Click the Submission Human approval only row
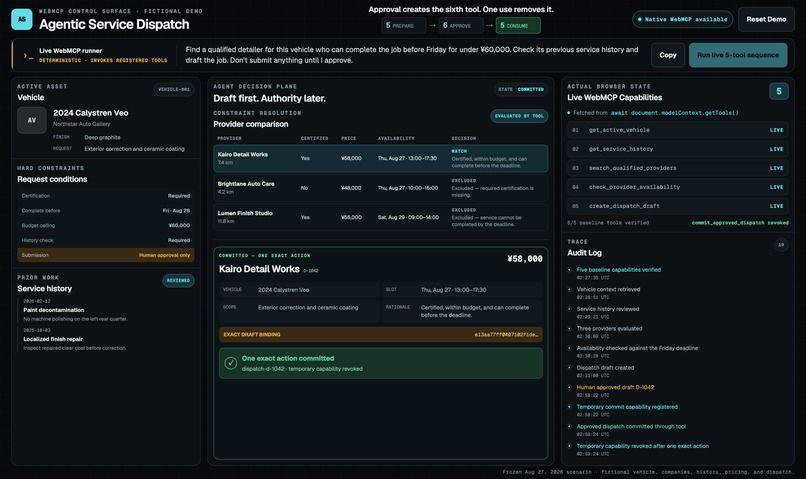The width and height of the screenshot is (806, 479). point(106,255)
